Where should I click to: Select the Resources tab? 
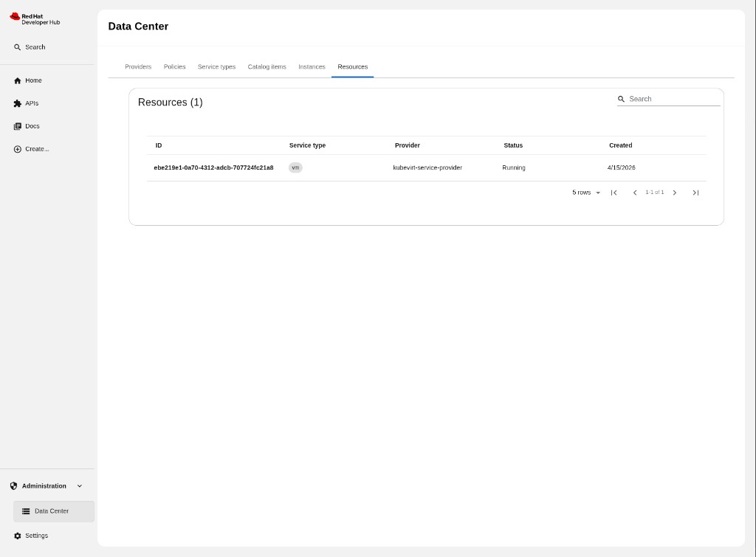pyautogui.click(x=352, y=67)
